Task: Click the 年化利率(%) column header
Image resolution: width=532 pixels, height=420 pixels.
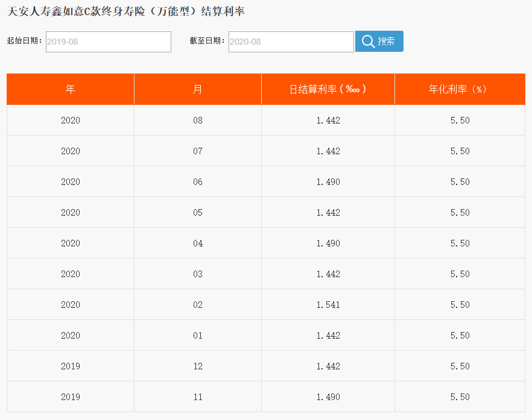Action: pos(460,89)
